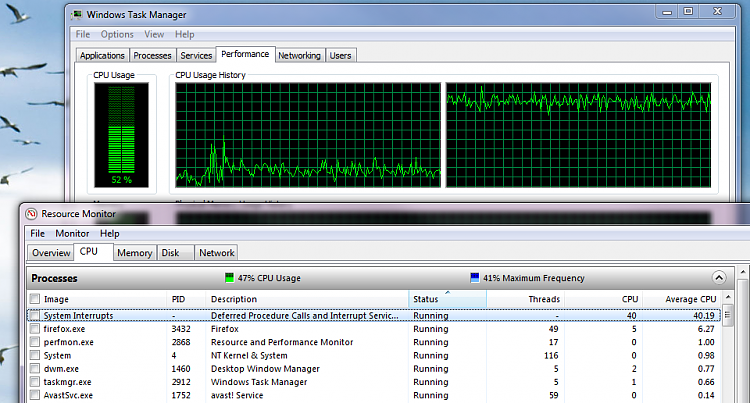
Task: Switch to the Users tab
Action: click(x=340, y=55)
